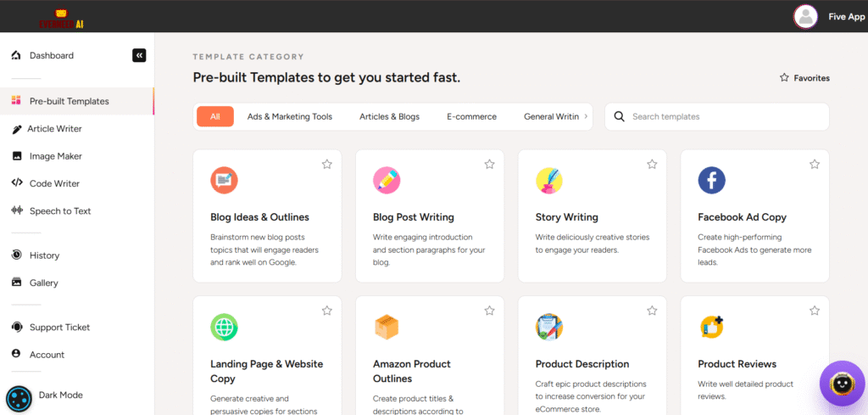Click the Blog Post Writing pencil icon
The width and height of the screenshot is (868, 415).
387,180
